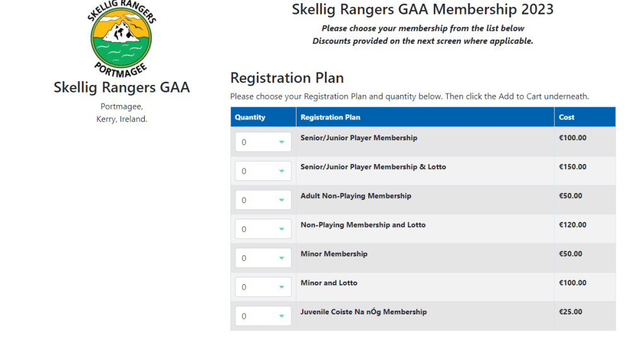This screenshot has width=644, height=337.
Task: Click the €150.00 cost for Membership & Lotto
Action: [572, 167]
